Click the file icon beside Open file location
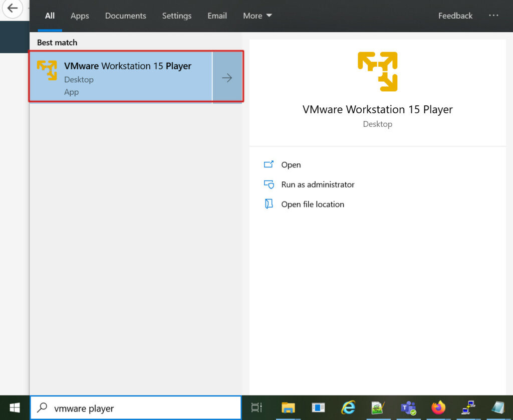This screenshot has height=420, width=513. pos(269,204)
